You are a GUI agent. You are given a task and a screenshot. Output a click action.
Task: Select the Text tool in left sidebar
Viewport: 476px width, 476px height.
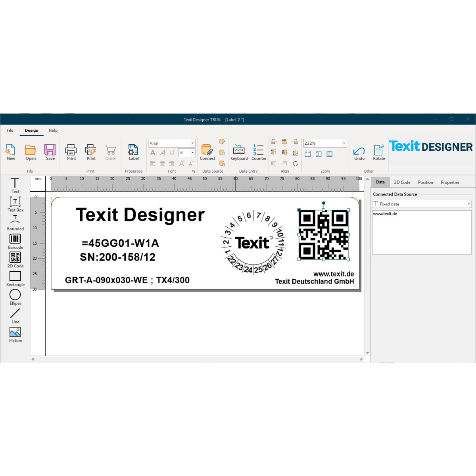[x=15, y=185]
